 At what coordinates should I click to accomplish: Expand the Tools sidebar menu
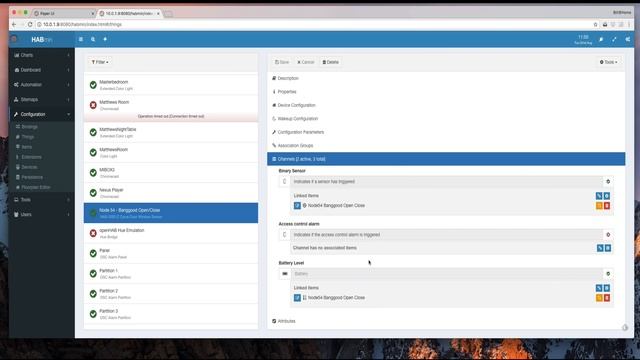(x=41, y=200)
